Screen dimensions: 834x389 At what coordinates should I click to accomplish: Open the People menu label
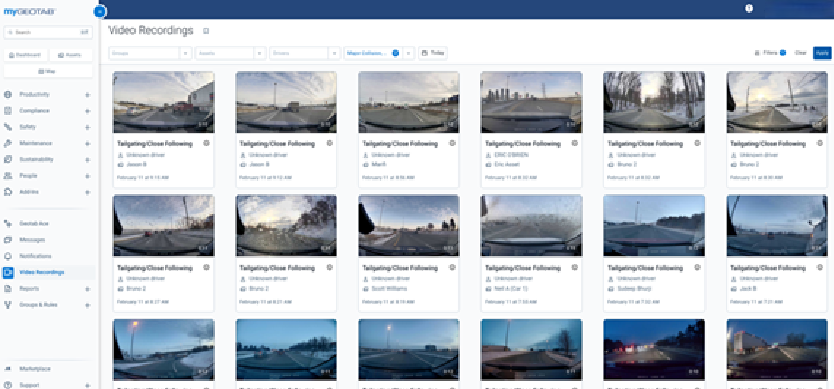pos(28,176)
